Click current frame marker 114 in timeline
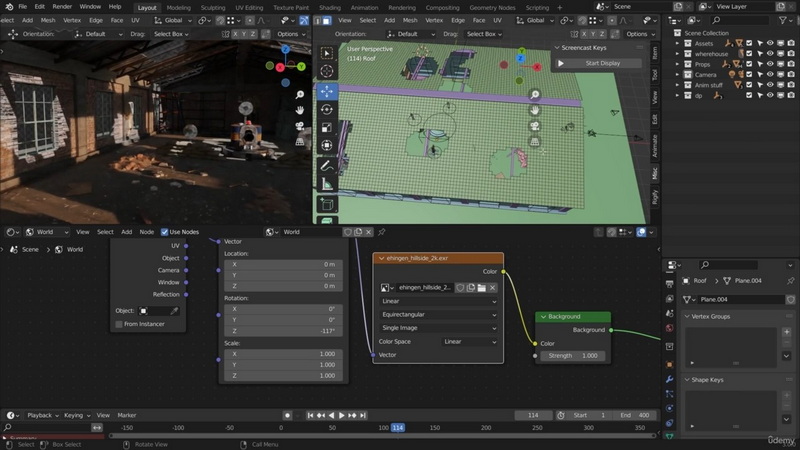This screenshot has width=800, height=450. 398,428
